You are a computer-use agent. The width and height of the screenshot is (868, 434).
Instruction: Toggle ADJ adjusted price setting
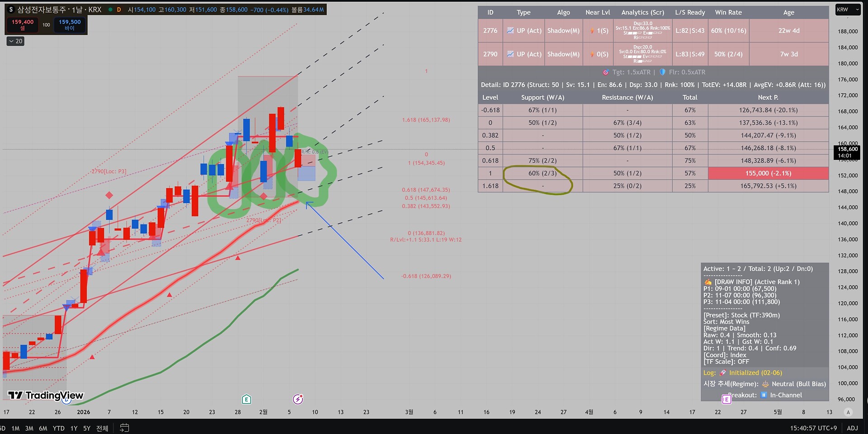[852, 428]
